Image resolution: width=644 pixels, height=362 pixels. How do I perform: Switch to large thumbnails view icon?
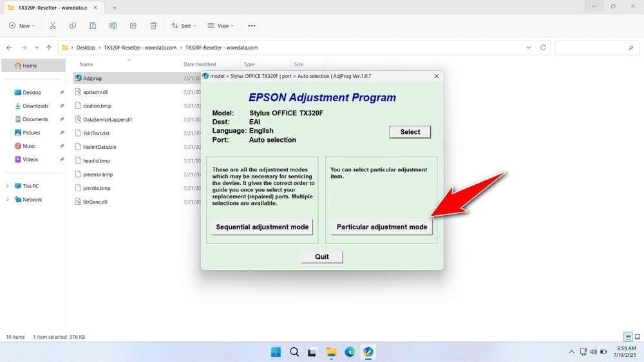point(638,337)
